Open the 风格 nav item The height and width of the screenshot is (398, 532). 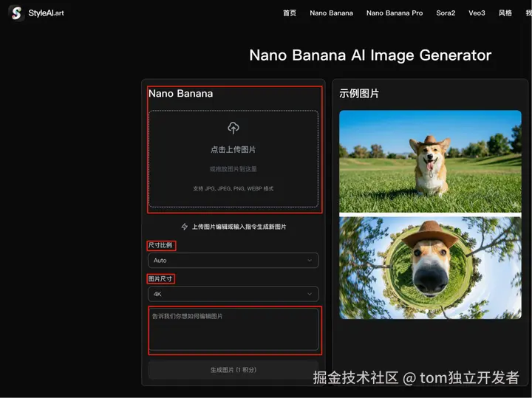pos(505,13)
